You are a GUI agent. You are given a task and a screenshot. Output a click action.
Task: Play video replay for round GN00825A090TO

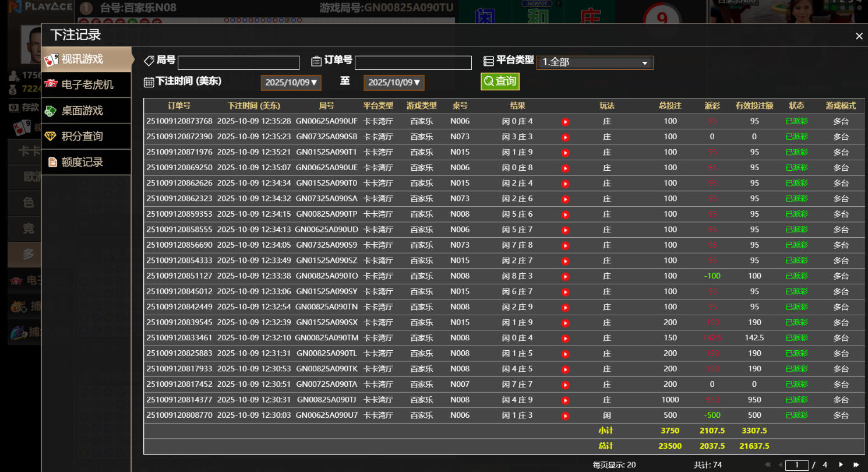click(x=565, y=276)
